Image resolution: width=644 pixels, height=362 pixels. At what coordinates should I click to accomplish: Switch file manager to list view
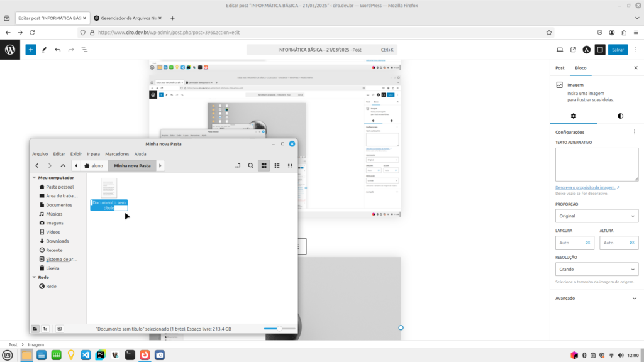click(x=277, y=165)
